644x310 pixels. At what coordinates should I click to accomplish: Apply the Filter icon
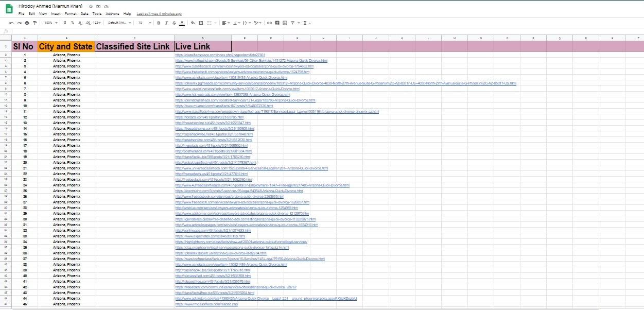coord(292,23)
